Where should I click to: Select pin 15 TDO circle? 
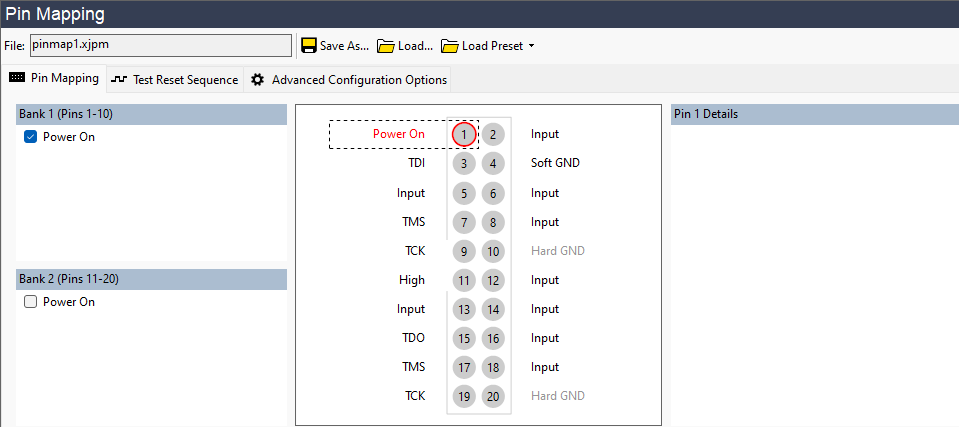point(464,338)
